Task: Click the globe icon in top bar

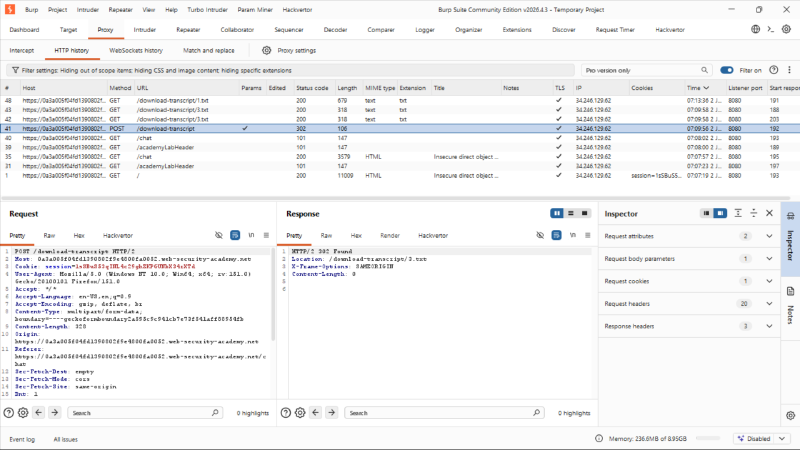Action: (x=756, y=29)
